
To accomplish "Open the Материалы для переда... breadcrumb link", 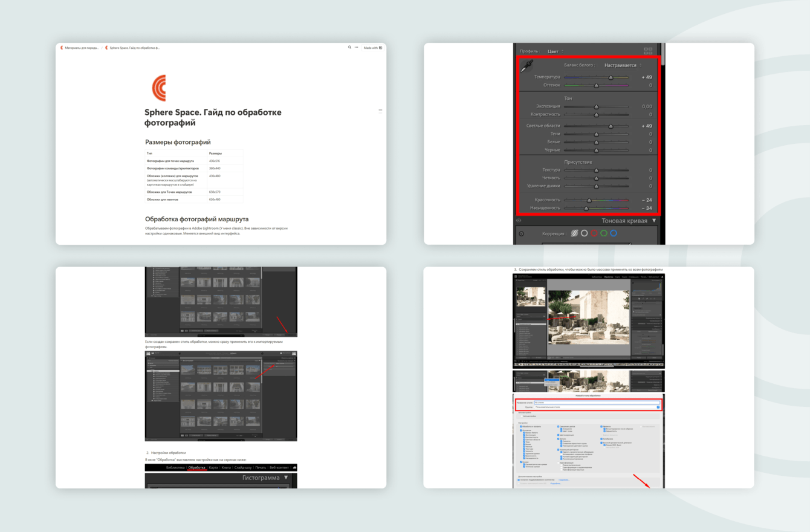I will coord(79,48).
